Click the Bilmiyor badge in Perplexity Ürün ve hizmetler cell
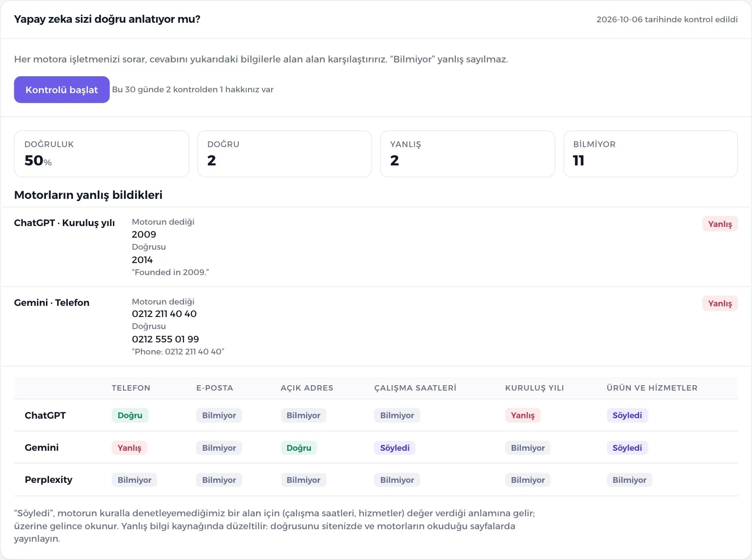Image resolution: width=752 pixels, height=560 pixels. (629, 480)
